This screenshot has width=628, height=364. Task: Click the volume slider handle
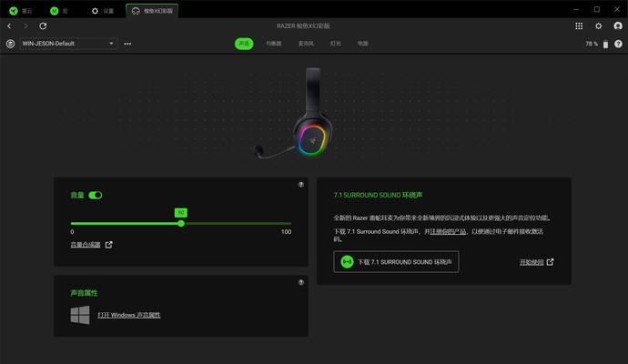coord(181,224)
